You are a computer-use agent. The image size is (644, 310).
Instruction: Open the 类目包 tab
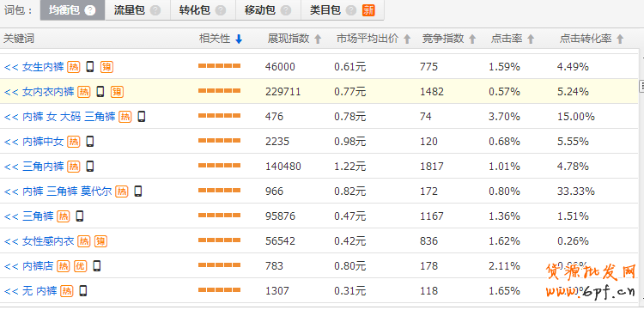(342, 10)
